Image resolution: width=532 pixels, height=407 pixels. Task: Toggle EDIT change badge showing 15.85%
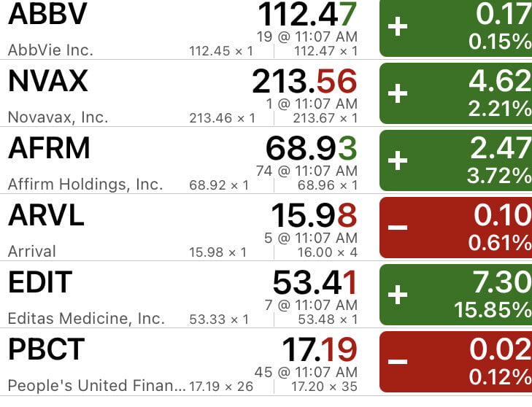456,294
